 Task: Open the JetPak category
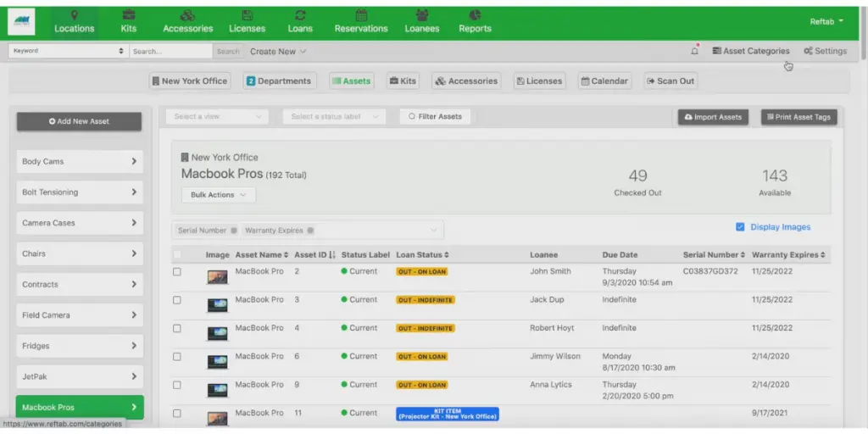80,376
